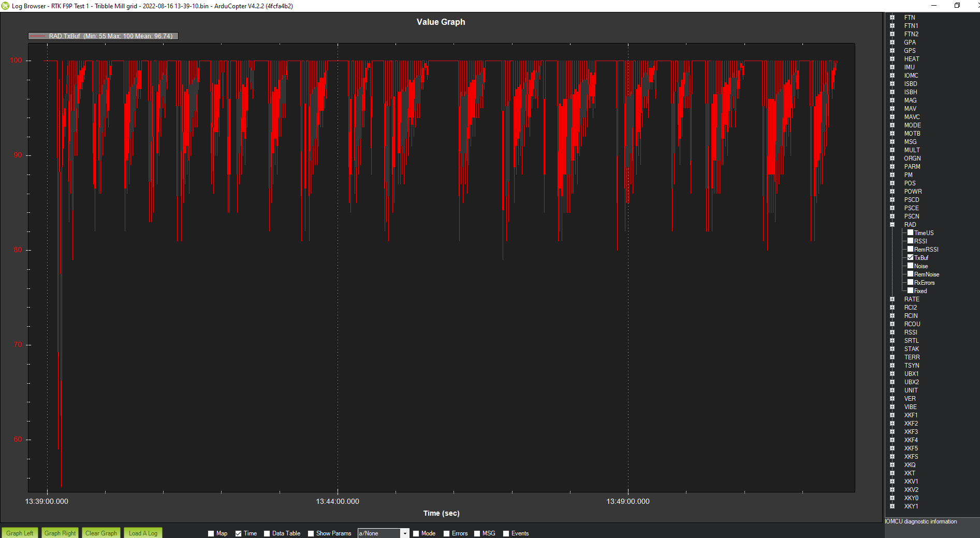Click the 13:44:00.000 time axis label

click(338, 501)
